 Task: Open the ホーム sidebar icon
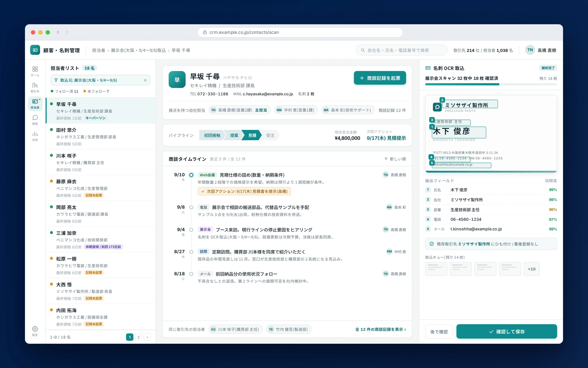35,71
